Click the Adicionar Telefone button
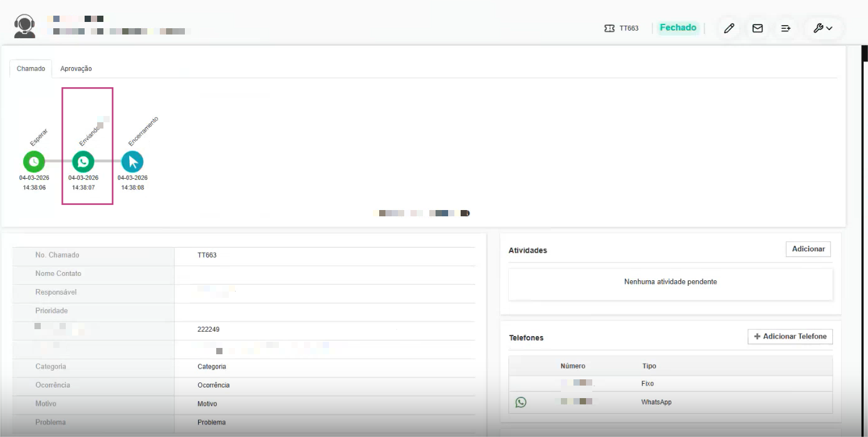 pos(790,337)
